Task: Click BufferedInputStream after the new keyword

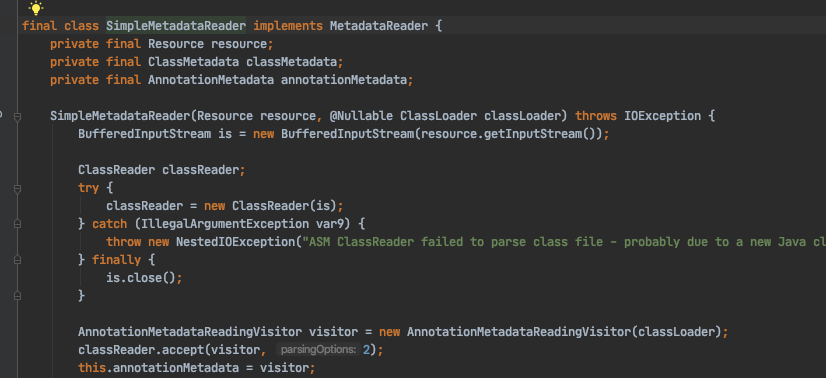Action: (x=347, y=134)
